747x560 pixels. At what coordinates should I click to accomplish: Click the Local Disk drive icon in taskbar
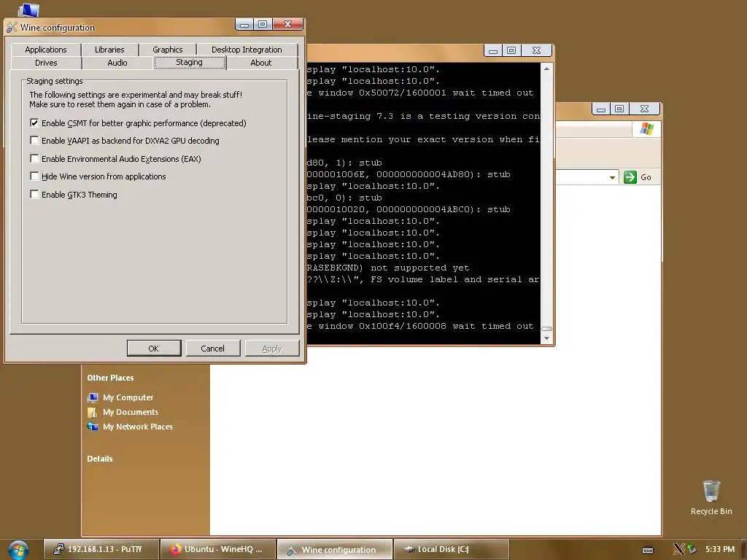(x=409, y=550)
